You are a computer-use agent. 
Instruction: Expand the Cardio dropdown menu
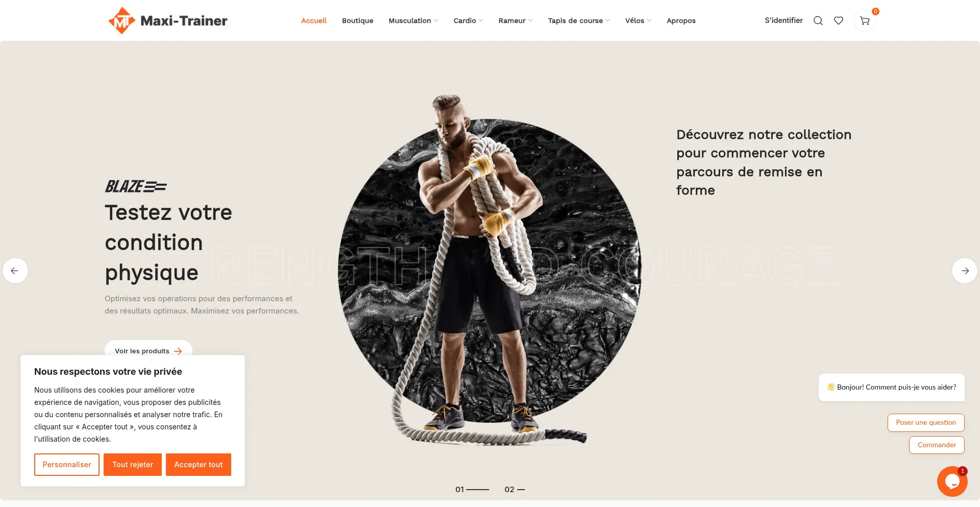468,20
